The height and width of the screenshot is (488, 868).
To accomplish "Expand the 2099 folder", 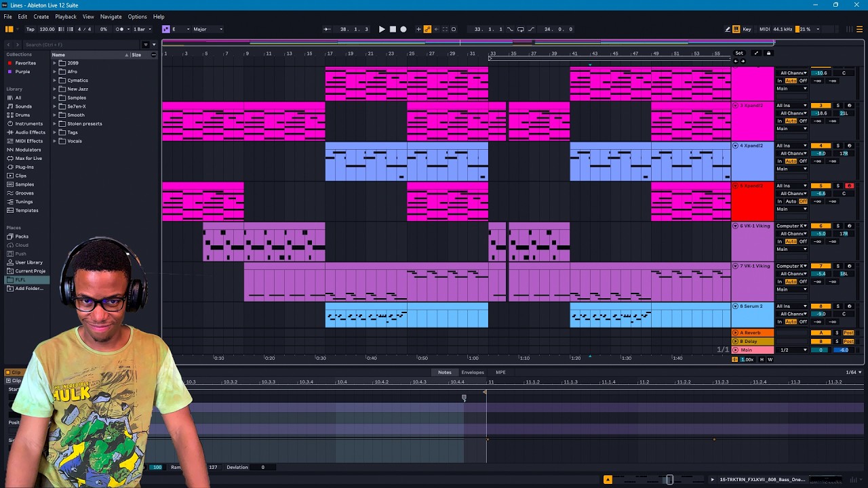I will [54, 63].
